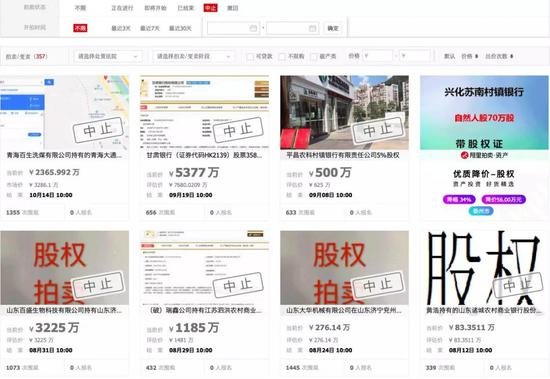Tick the 不限购 checkbox

(282, 56)
